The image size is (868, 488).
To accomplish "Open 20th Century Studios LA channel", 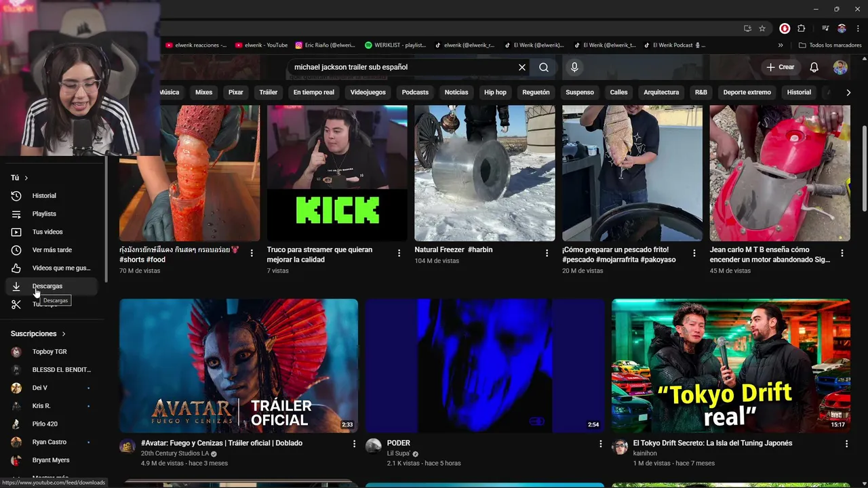I will [x=174, y=453].
